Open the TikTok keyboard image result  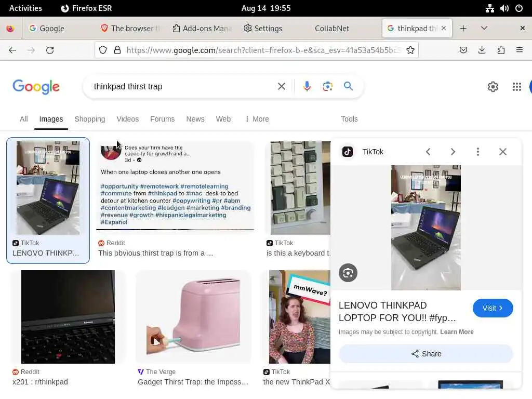coord(300,188)
